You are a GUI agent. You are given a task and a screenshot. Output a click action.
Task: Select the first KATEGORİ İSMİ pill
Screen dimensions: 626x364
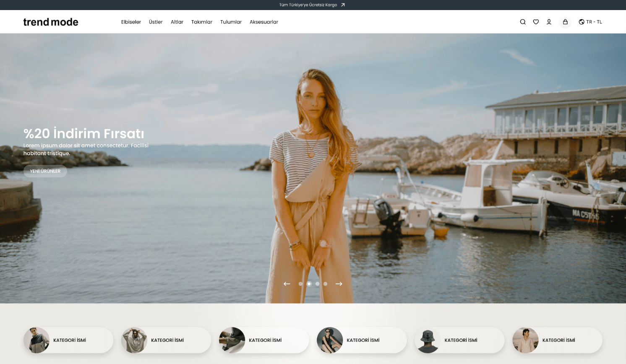pyautogui.click(x=68, y=340)
